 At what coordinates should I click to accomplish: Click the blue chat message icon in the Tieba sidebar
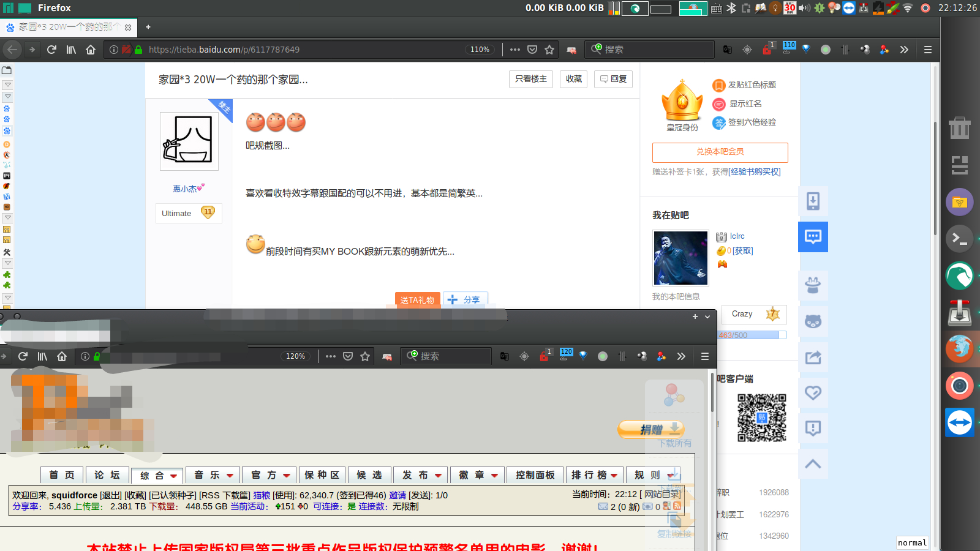tap(813, 237)
